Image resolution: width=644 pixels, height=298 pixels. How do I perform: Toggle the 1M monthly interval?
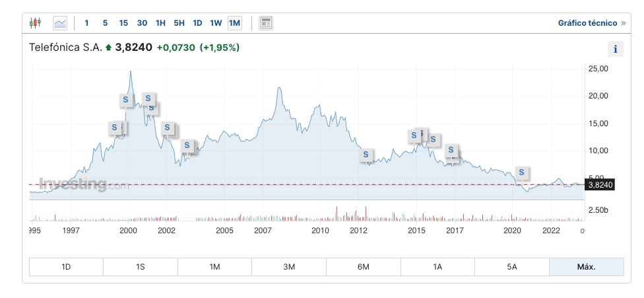pos(234,23)
